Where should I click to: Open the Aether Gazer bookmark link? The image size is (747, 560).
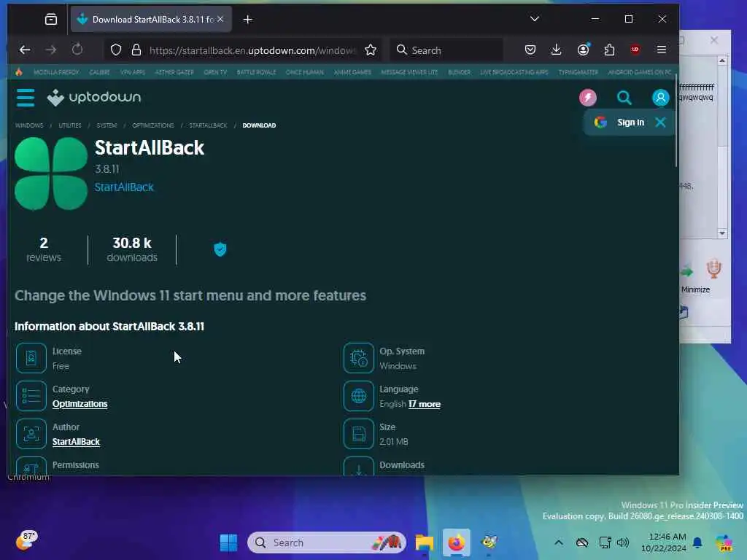pyautogui.click(x=174, y=72)
